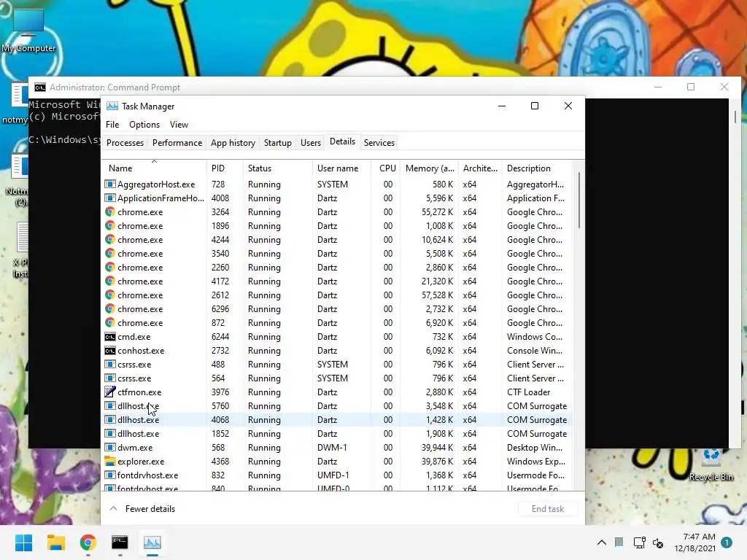Sort by Architecture column header
Image resolution: width=747 pixels, height=560 pixels.
[x=480, y=168]
